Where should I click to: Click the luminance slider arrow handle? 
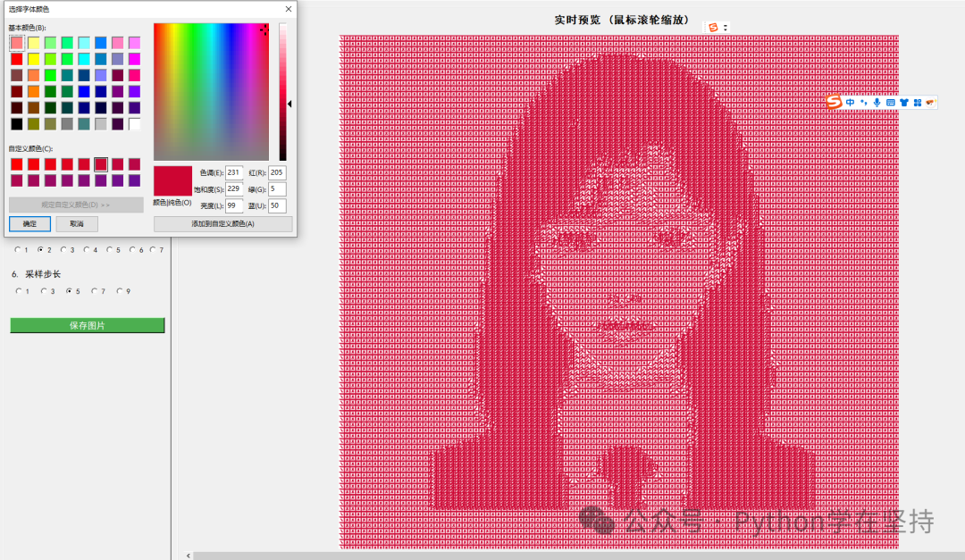point(289,104)
